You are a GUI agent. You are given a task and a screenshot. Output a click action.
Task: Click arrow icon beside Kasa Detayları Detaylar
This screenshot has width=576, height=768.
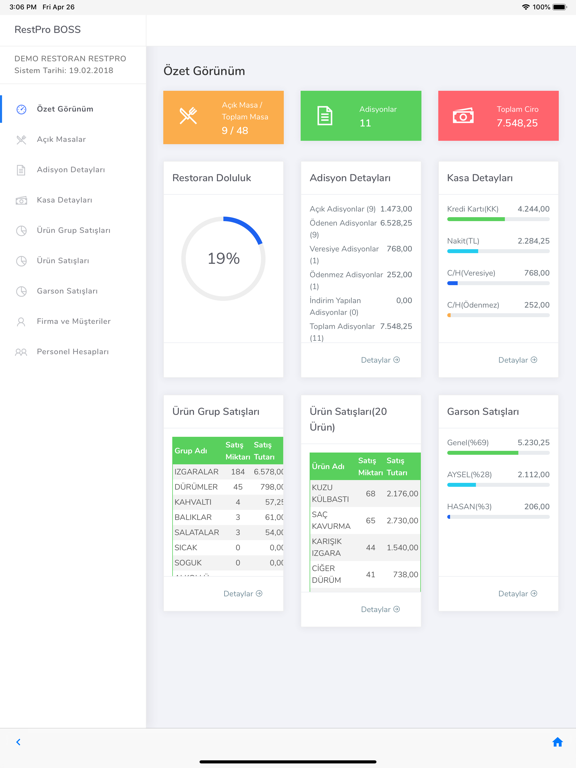534,360
